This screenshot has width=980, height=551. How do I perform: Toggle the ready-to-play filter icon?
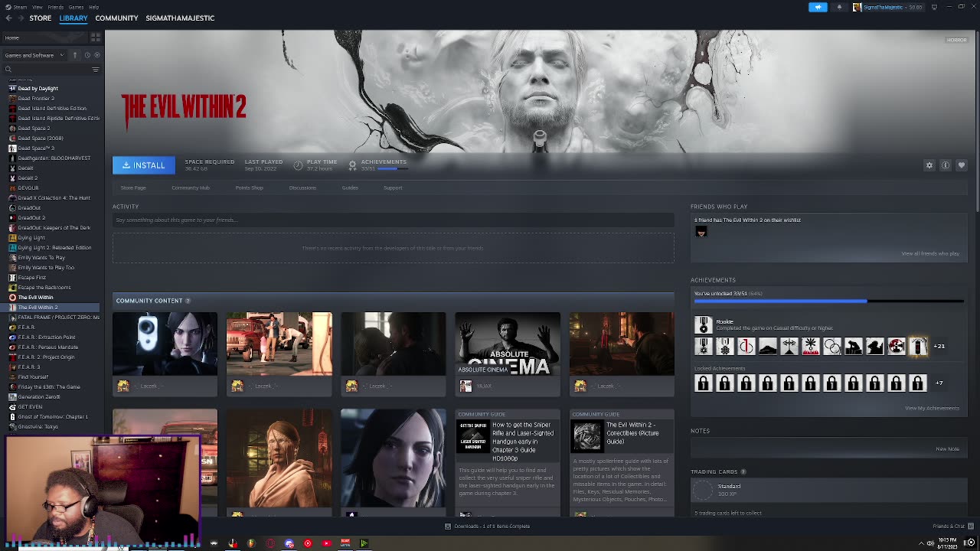96,55
